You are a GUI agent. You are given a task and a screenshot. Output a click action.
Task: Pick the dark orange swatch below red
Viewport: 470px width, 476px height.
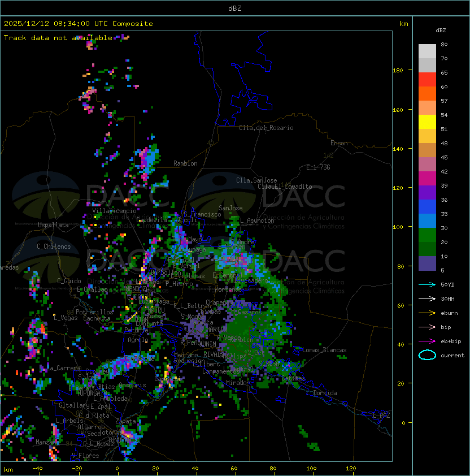coord(427,93)
